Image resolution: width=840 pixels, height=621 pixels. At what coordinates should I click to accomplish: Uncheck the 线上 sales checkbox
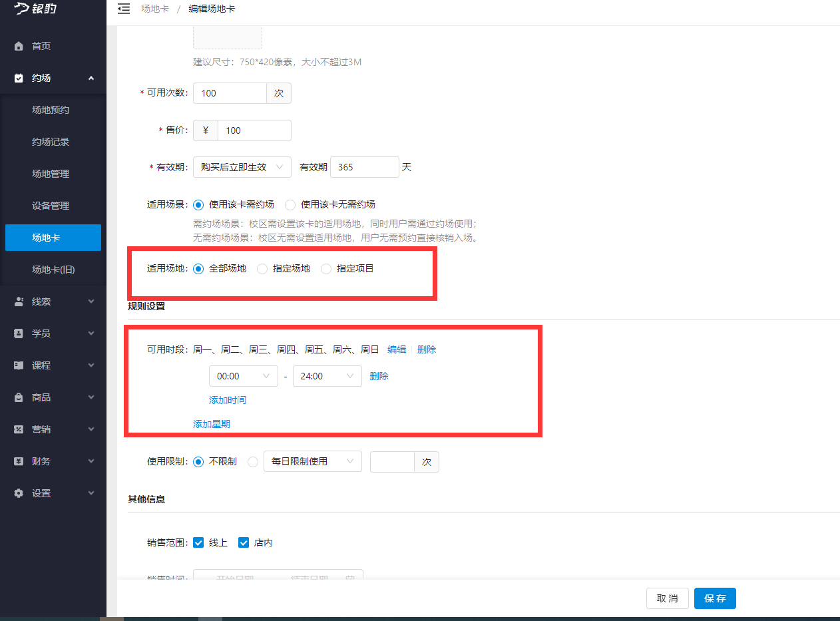(198, 542)
